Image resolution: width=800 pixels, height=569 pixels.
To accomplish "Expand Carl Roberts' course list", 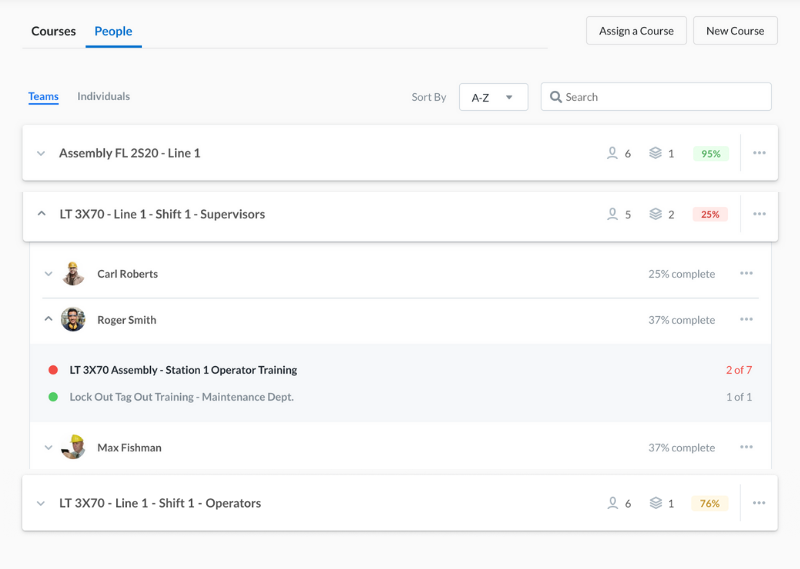I will click(48, 274).
